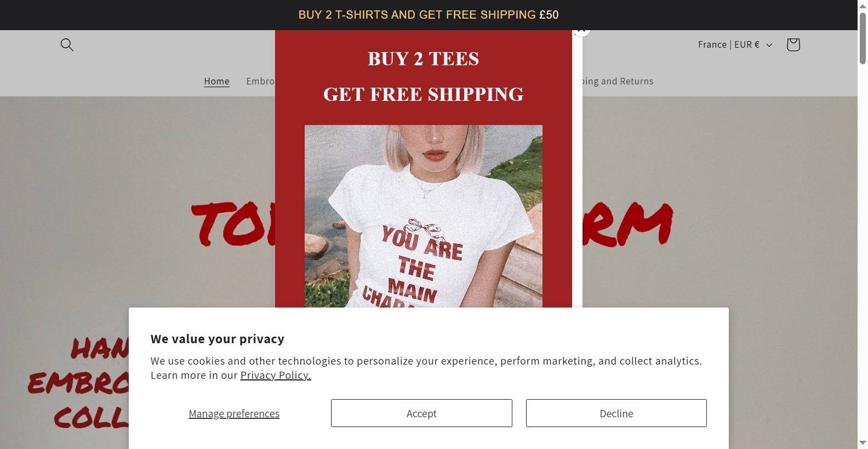Image resolution: width=868 pixels, height=449 pixels.
Task: Open the shopping cart bag icon
Action: pos(793,44)
